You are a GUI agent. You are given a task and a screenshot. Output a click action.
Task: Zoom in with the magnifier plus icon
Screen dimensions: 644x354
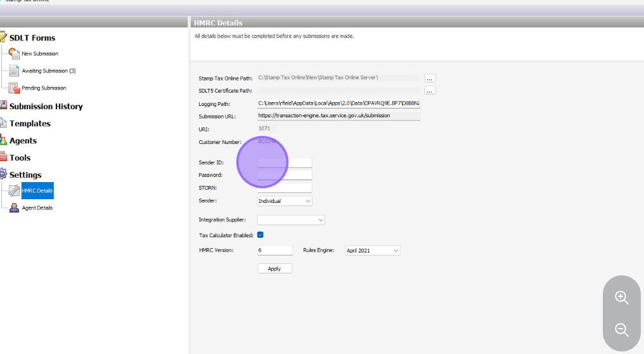click(622, 298)
